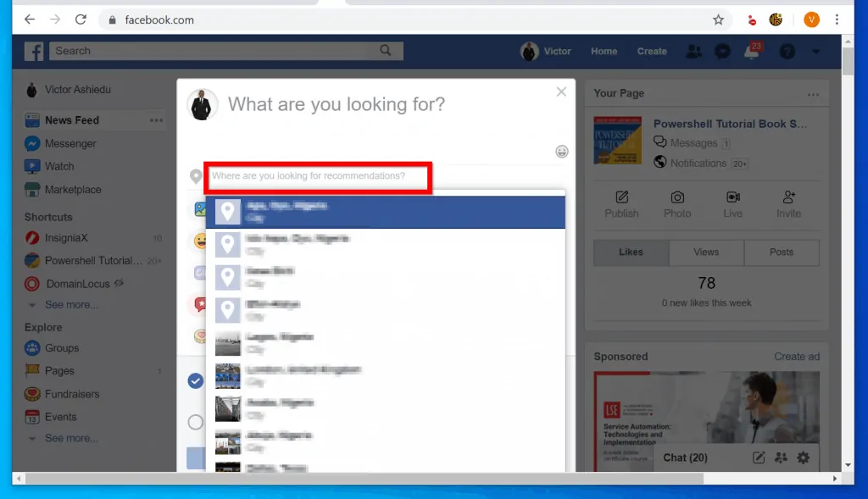Open the News Feed options menu
Image resolution: width=868 pixels, height=499 pixels.
click(156, 120)
